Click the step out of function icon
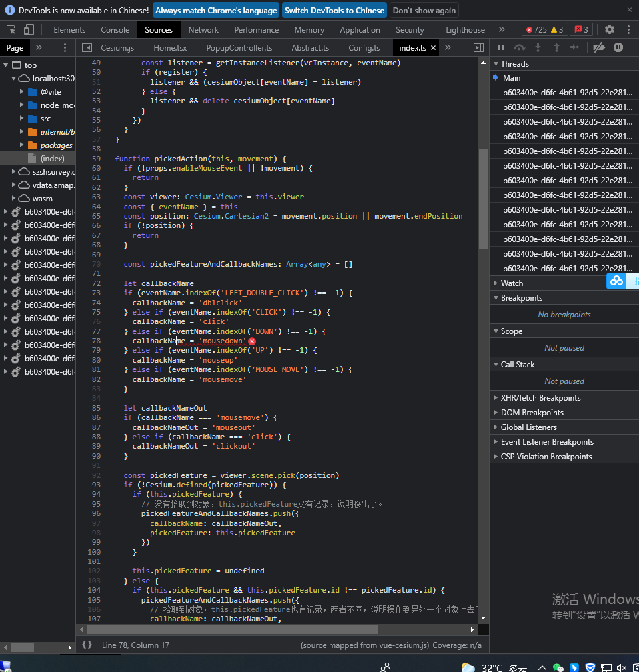 557,47
